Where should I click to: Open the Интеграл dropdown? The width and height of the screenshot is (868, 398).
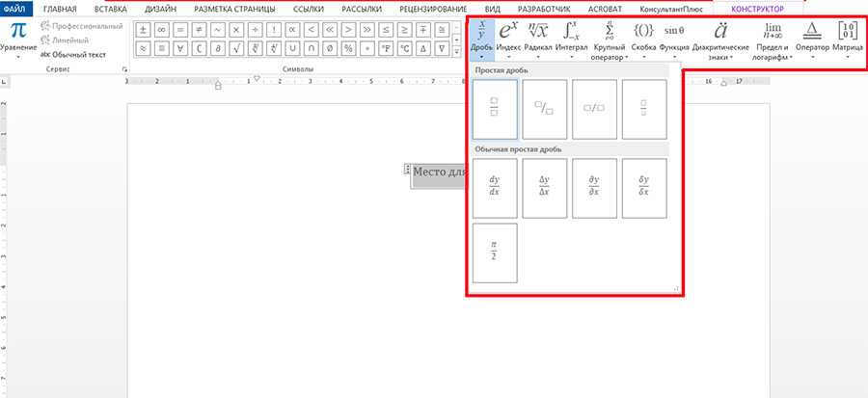pyautogui.click(x=571, y=39)
